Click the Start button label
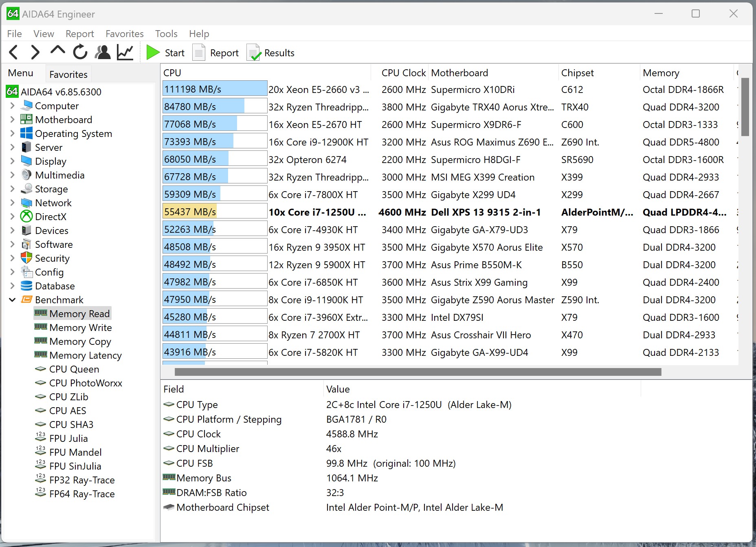This screenshot has width=756, height=547. (x=174, y=53)
